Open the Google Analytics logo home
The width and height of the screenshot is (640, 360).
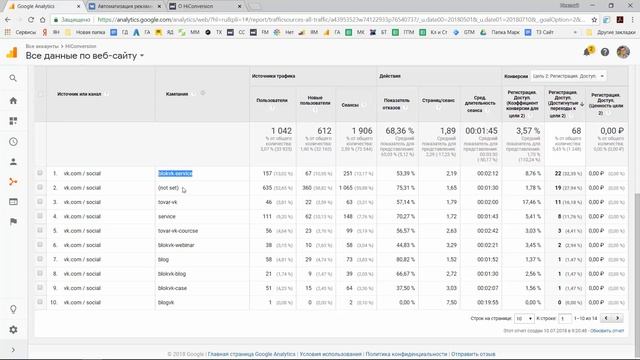[12, 52]
